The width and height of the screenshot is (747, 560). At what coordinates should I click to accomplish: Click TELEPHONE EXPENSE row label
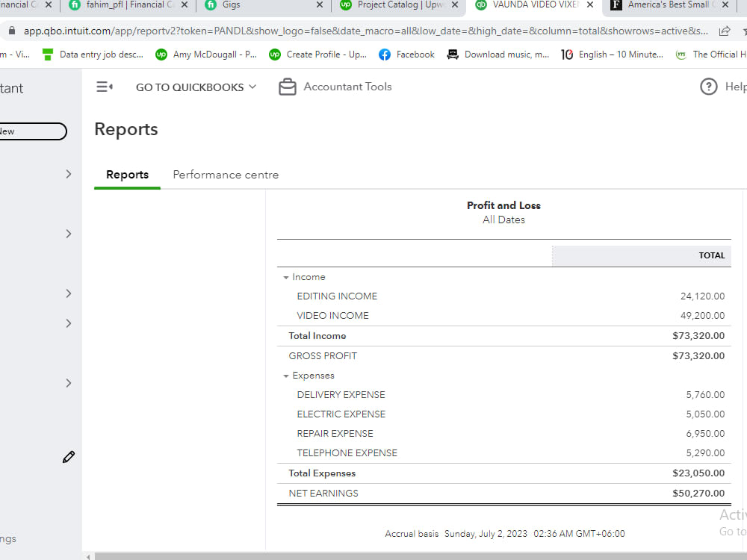[x=347, y=453]
